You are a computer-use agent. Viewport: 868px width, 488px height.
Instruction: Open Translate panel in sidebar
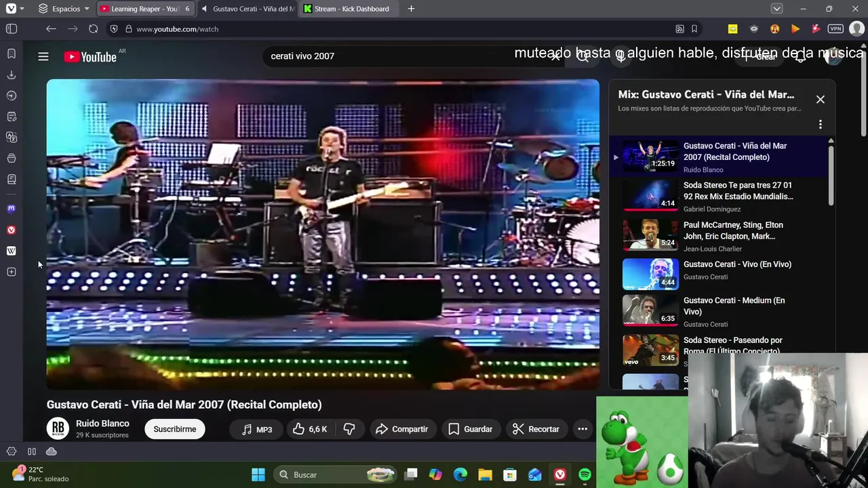pos(12,138)
